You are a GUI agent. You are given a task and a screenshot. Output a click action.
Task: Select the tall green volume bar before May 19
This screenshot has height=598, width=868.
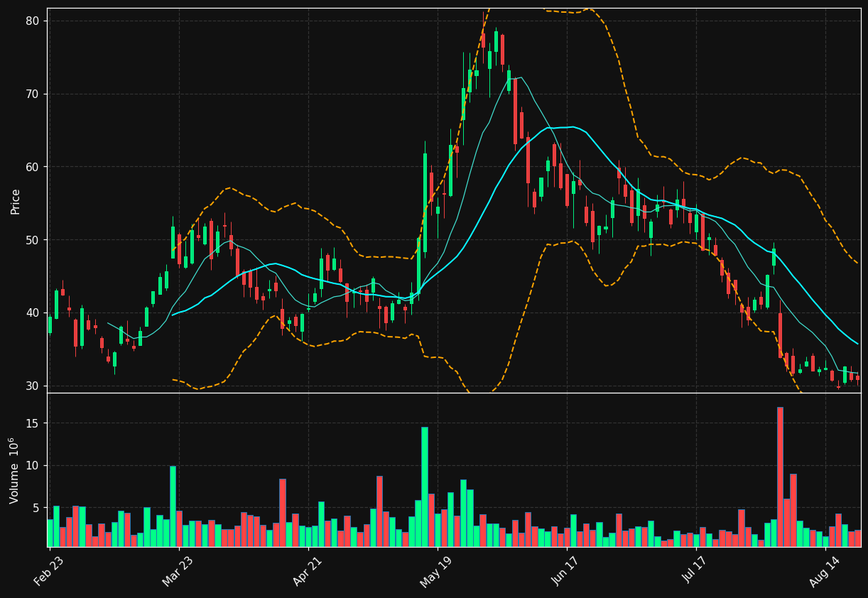click(425, 486)
